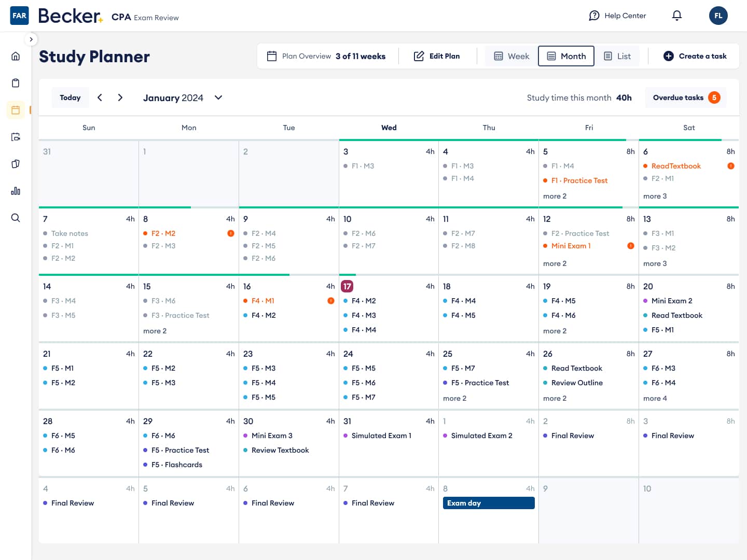Click the Today button
The image size is (747, 560).
tap(70, 97)
